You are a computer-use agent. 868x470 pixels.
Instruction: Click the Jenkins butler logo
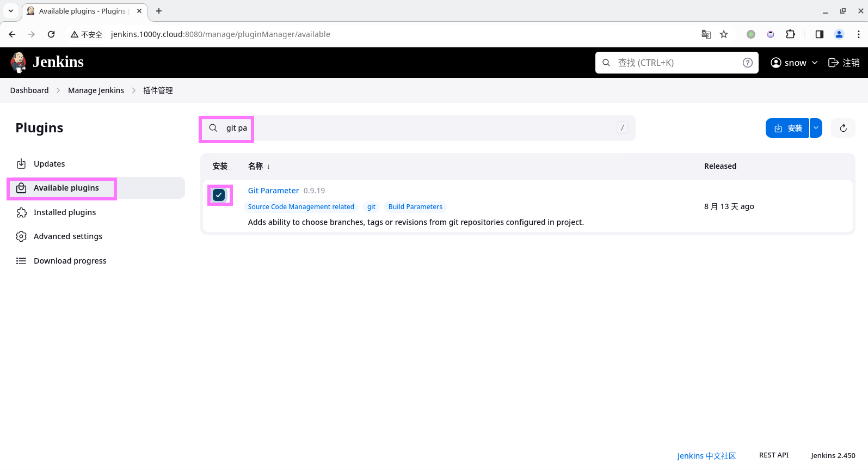19,62
